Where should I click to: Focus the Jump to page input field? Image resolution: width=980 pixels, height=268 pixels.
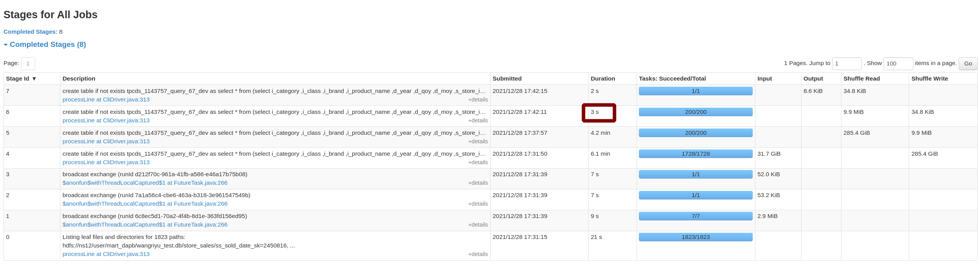coord(847,64)
